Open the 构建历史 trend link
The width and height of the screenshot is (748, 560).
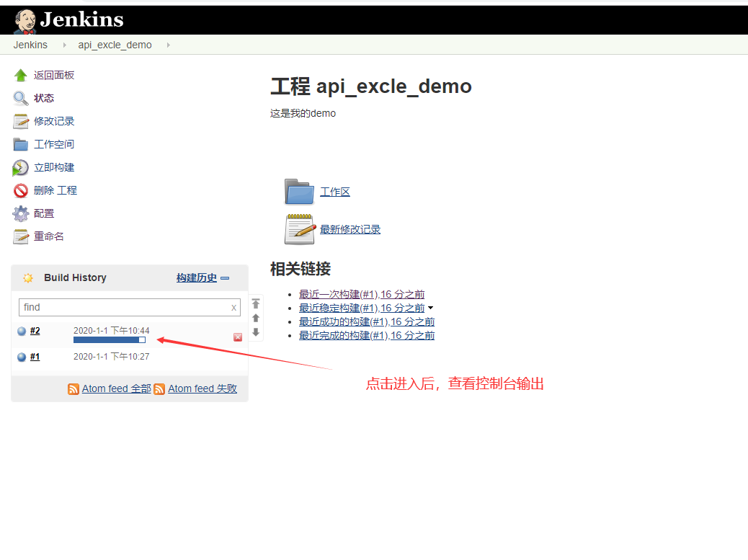197,277
